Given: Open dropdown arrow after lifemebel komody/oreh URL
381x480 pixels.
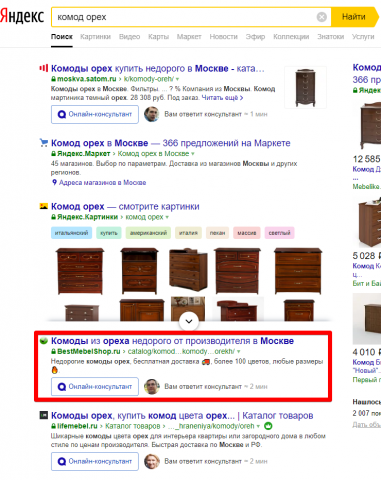Looking at the screenshot, I should [258, 426].
